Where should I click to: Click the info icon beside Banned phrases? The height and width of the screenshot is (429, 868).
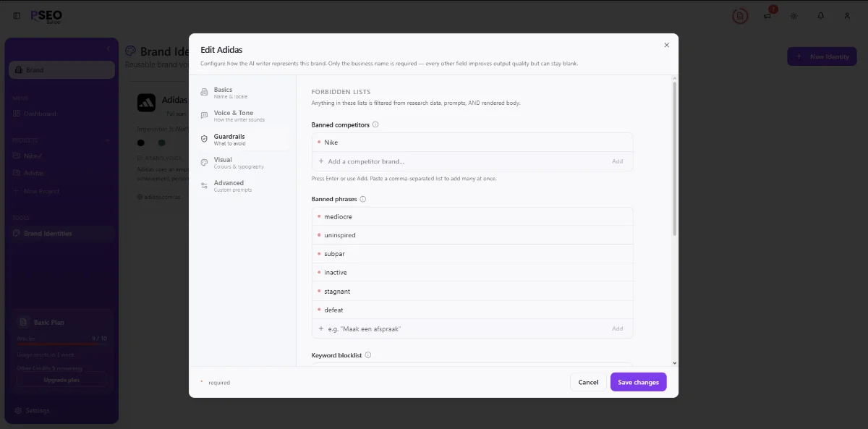[363, 199]
